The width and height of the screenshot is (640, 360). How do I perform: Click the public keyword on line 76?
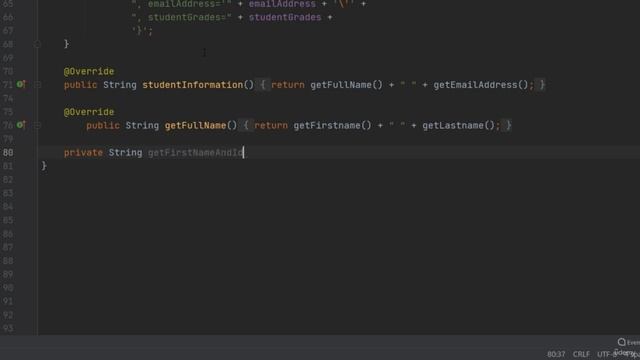pyautogui.click(x=103, y=125)
